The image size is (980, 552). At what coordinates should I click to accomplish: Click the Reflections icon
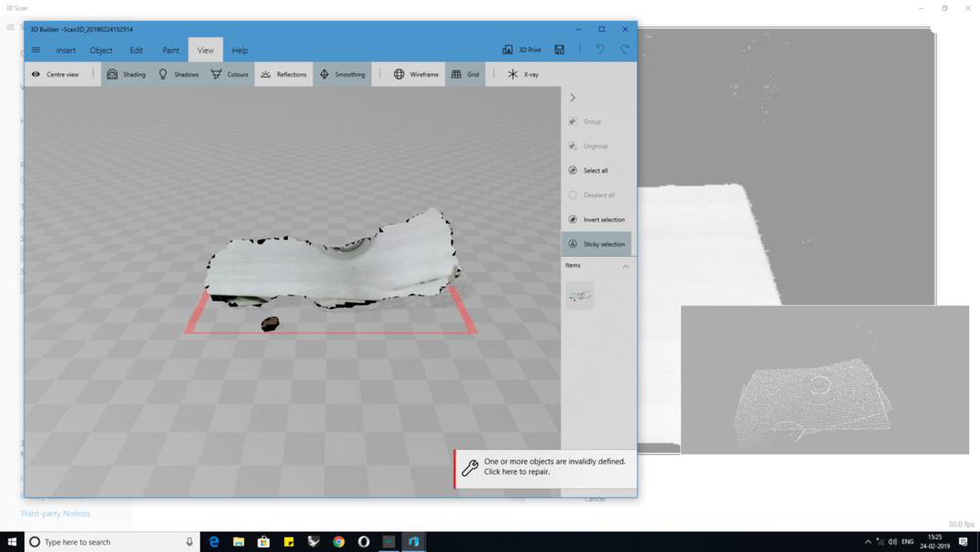266,75
